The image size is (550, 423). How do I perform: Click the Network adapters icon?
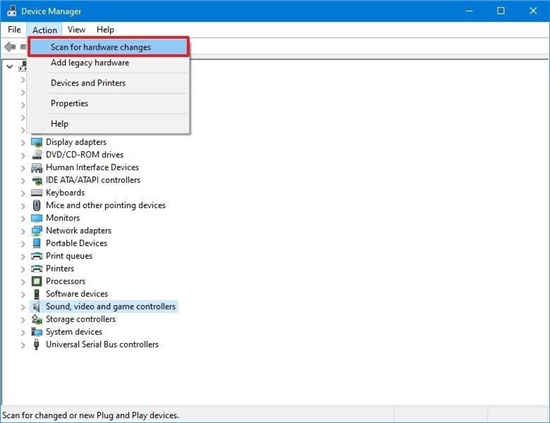pos(36,230)
